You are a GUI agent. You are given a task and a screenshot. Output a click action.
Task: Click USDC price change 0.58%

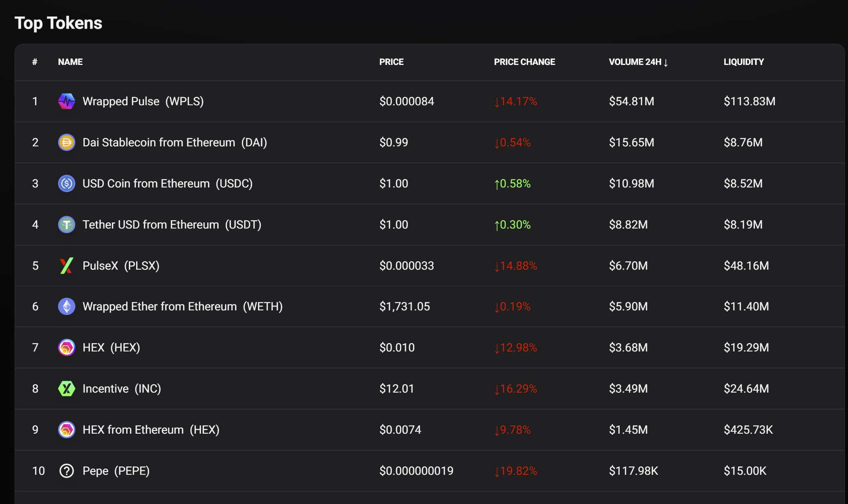(x=512, y=183)
